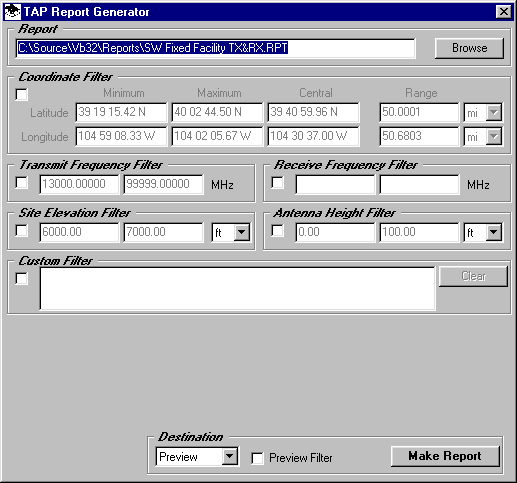Viewport: 517px width, 483px height.
Task: Click the Make Report button
Action: coord(445,456)
